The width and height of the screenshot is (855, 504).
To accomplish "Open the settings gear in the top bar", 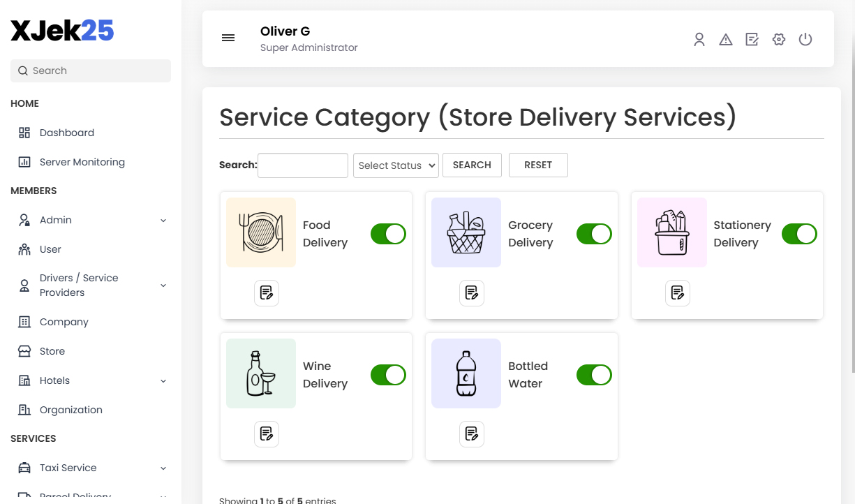I will coord(778,39).
